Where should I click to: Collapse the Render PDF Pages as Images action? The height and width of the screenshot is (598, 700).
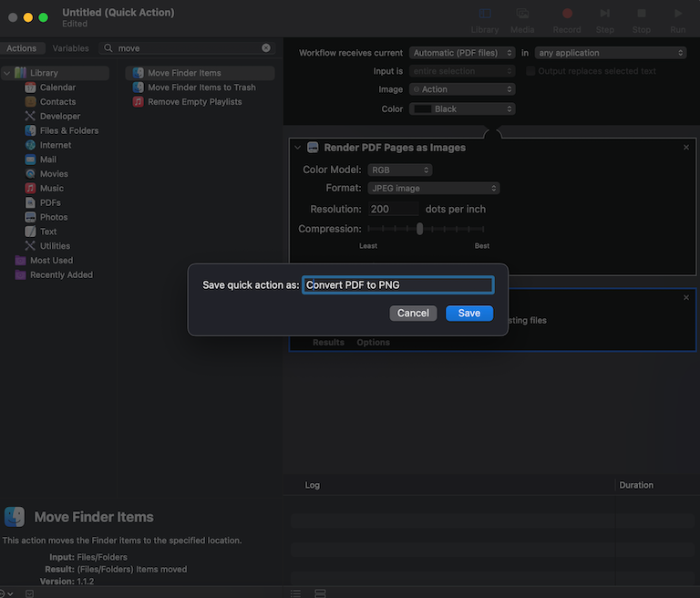point(297,148)
